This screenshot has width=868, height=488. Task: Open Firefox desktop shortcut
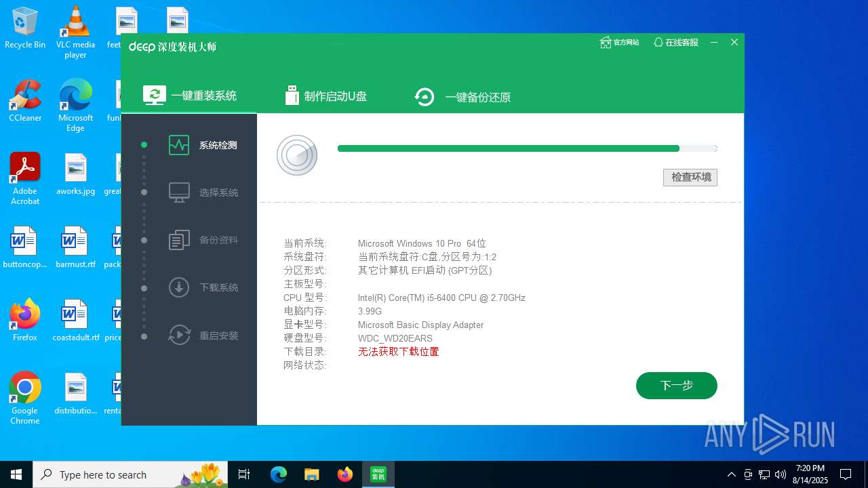point(25,320)
